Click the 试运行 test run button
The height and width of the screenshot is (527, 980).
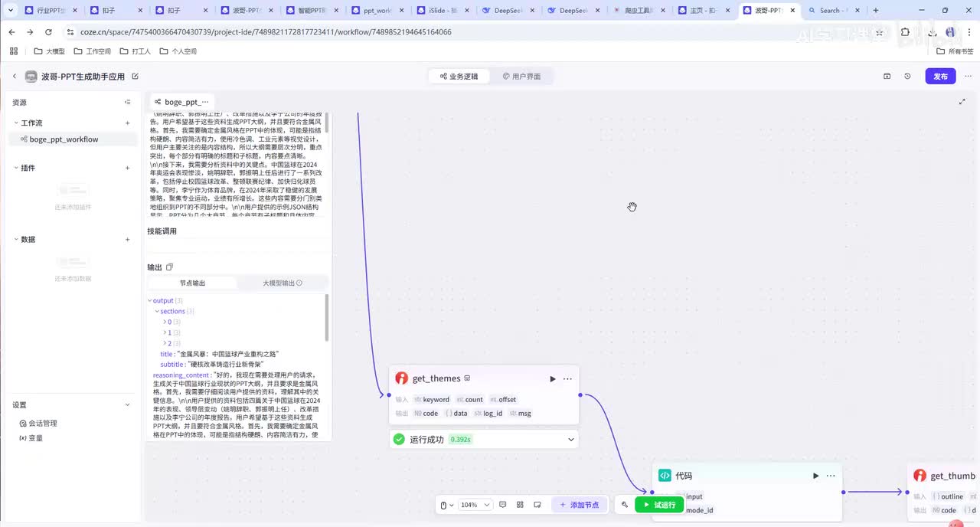pos(659,506)
